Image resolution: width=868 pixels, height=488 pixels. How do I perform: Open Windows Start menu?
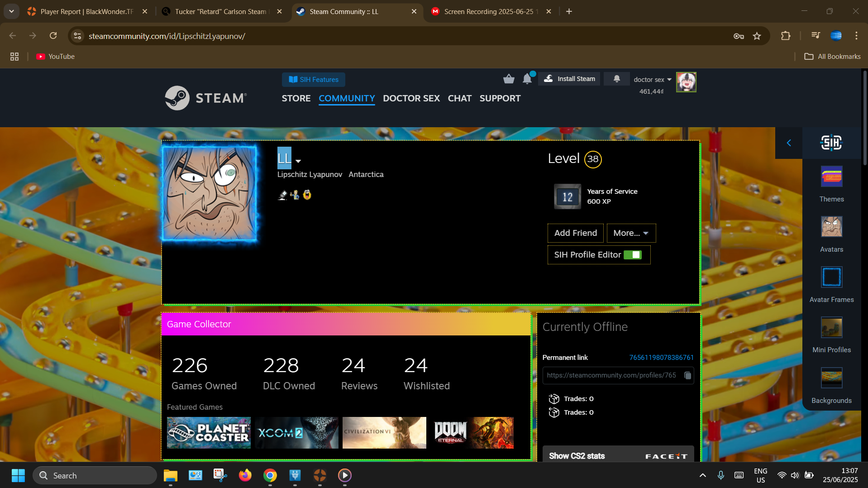point(18,475)
